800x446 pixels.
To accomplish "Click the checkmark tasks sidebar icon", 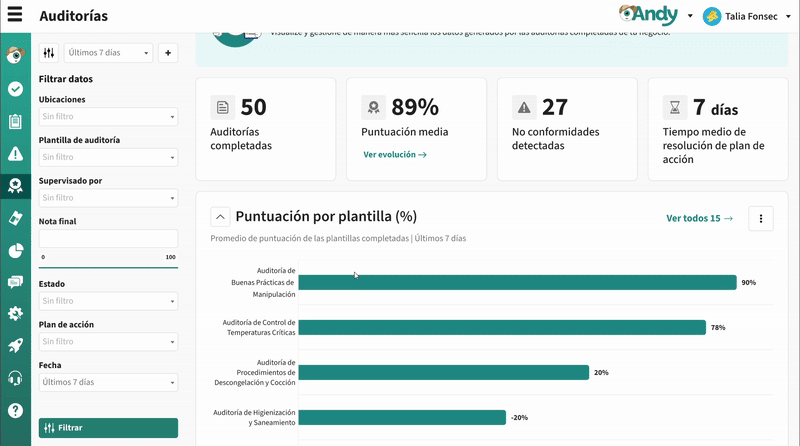I will pos(15,88).
